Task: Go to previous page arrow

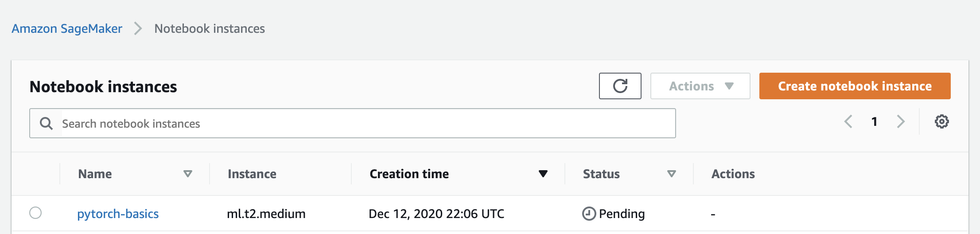Action: [848, 121]
